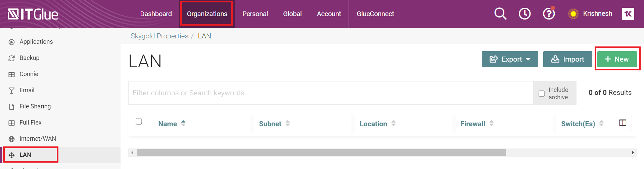Open the recent history clock icon

[x=525, y=14]
